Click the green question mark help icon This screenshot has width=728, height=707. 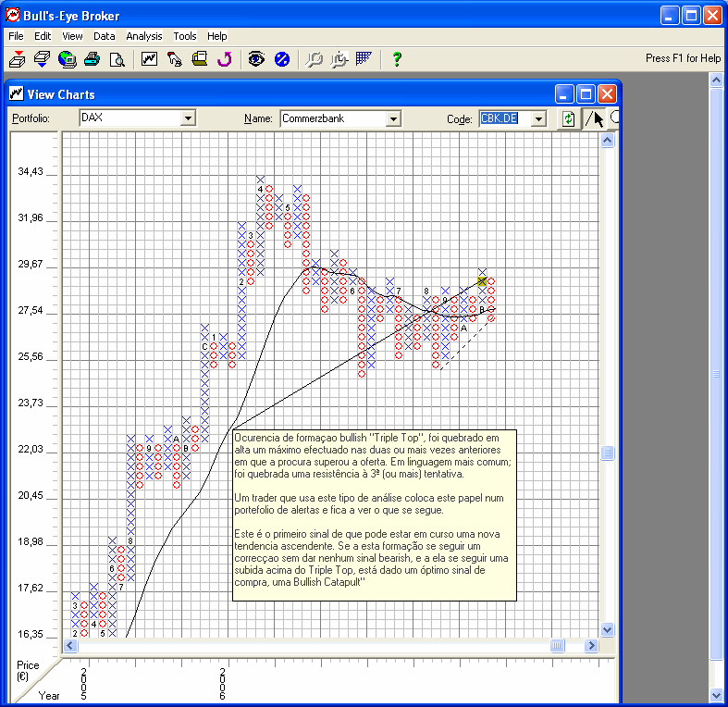[397, 59]
